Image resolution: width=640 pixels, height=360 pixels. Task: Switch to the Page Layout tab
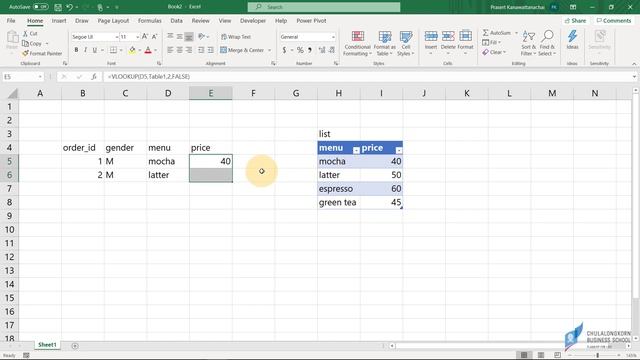click(x=113, y=20)
